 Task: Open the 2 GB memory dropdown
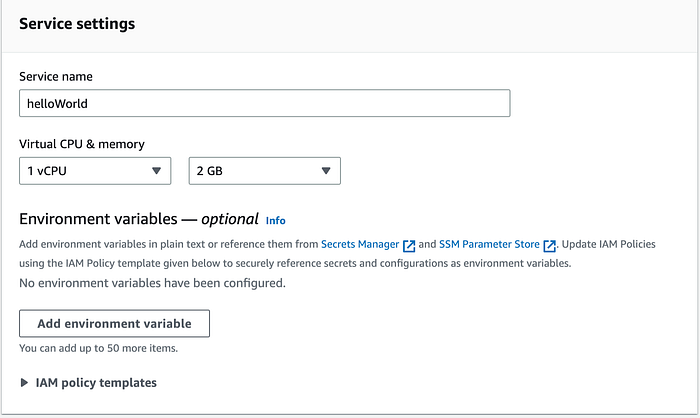tap(265, 171)
